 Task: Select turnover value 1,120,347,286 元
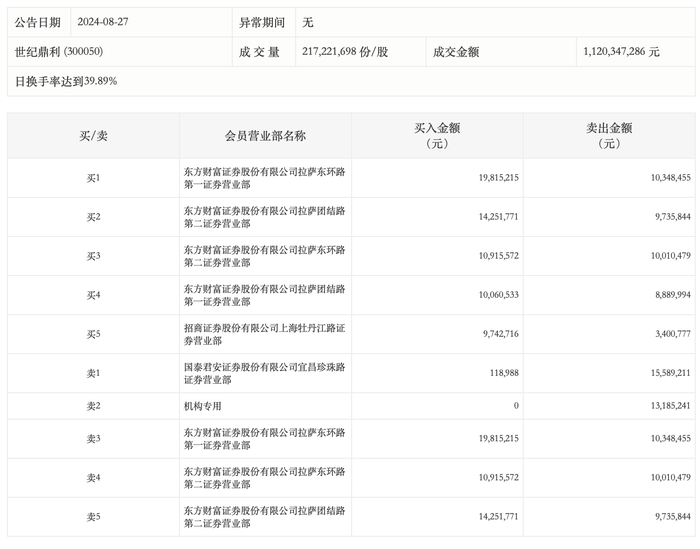point(621,52)
